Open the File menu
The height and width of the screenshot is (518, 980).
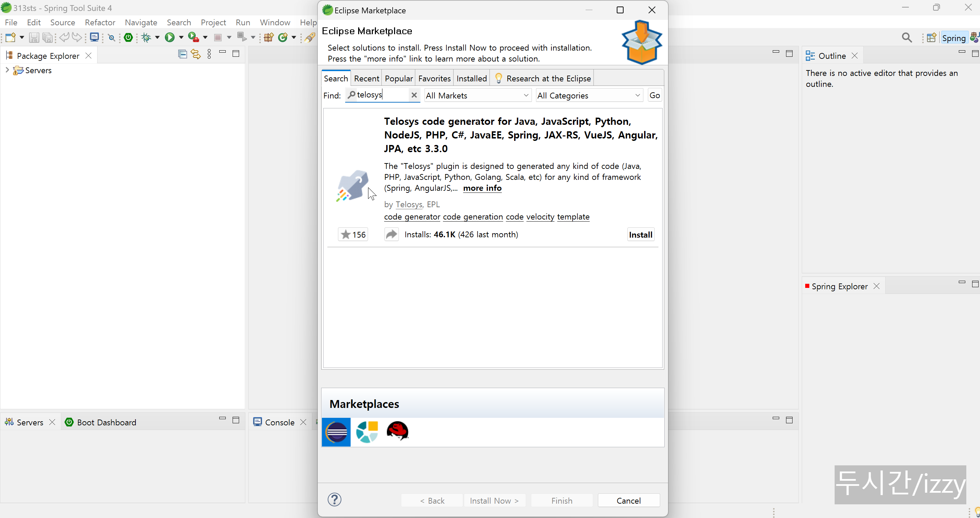(11, 23)
